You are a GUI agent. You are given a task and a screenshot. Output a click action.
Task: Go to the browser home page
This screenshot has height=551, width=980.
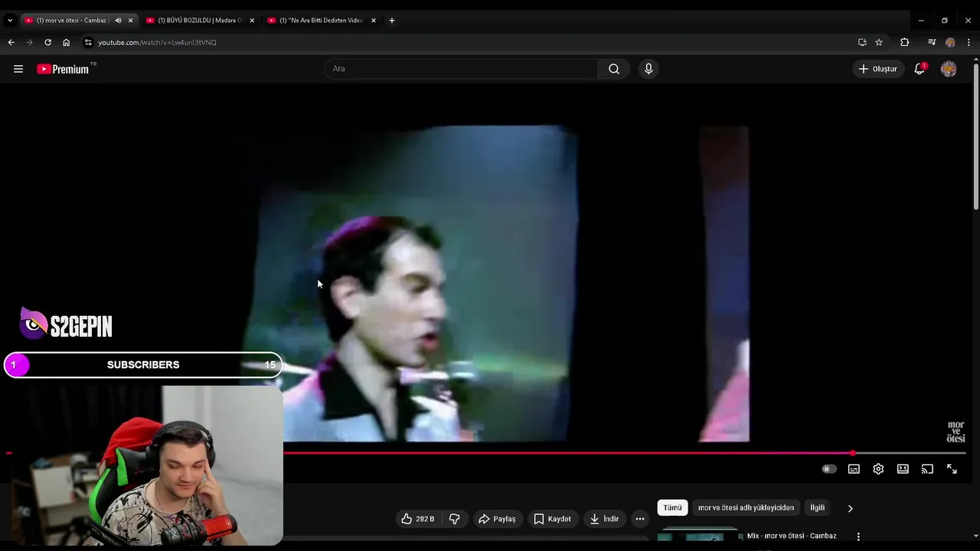pos(66,43)
